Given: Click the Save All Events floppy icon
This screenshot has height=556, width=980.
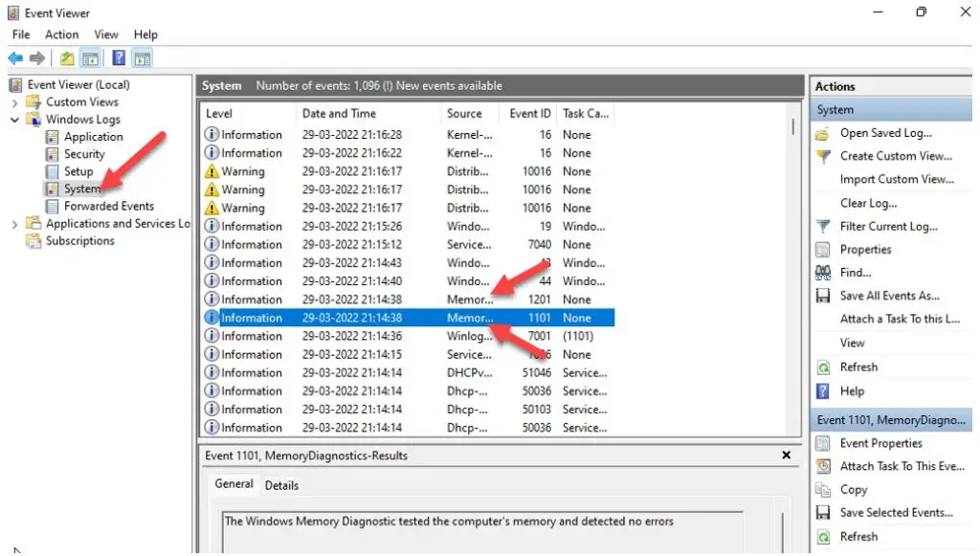Looking at the screenshot, I should 823,296.
